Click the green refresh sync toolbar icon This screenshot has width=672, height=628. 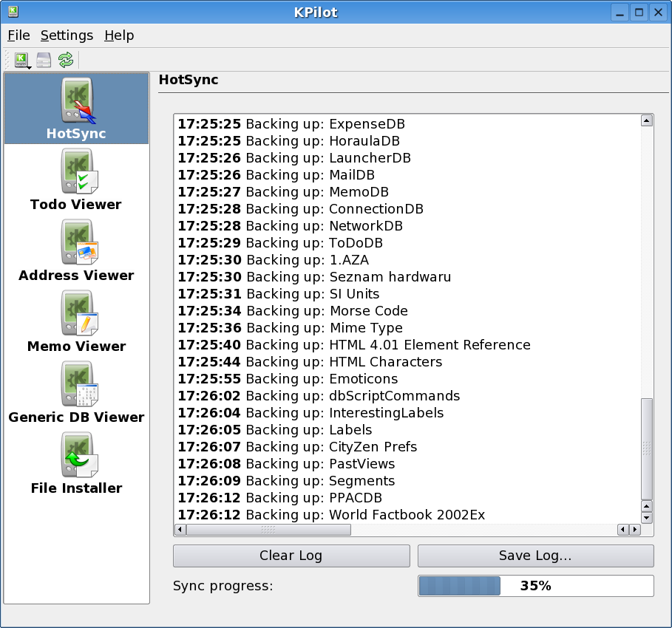click(x=66, y=60)
